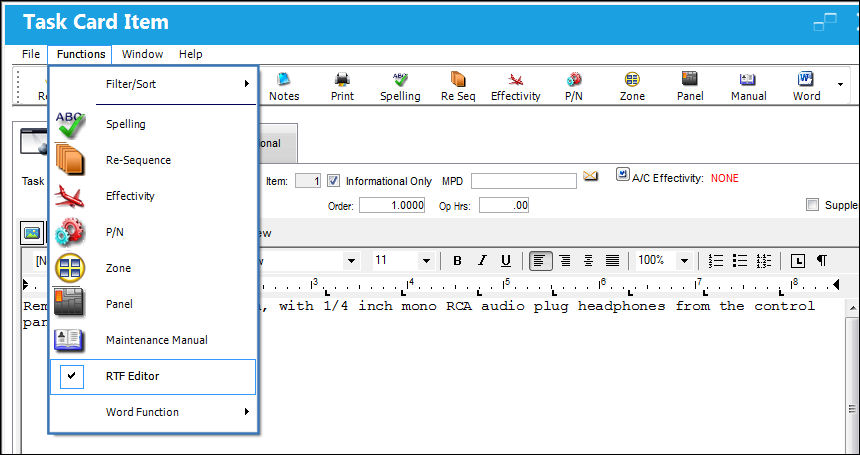The width and height of the screenshot is (860, 455).
Task: Click the Notes toolbar icon
Action: pyautogui.click(x=284, y=79)
